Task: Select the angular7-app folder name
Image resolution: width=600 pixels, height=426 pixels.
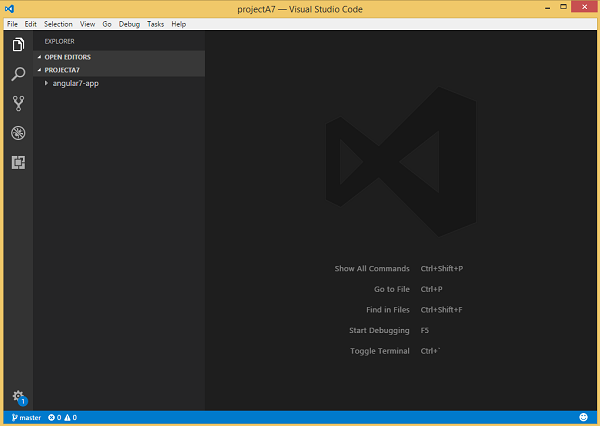Action: (75, 83)
